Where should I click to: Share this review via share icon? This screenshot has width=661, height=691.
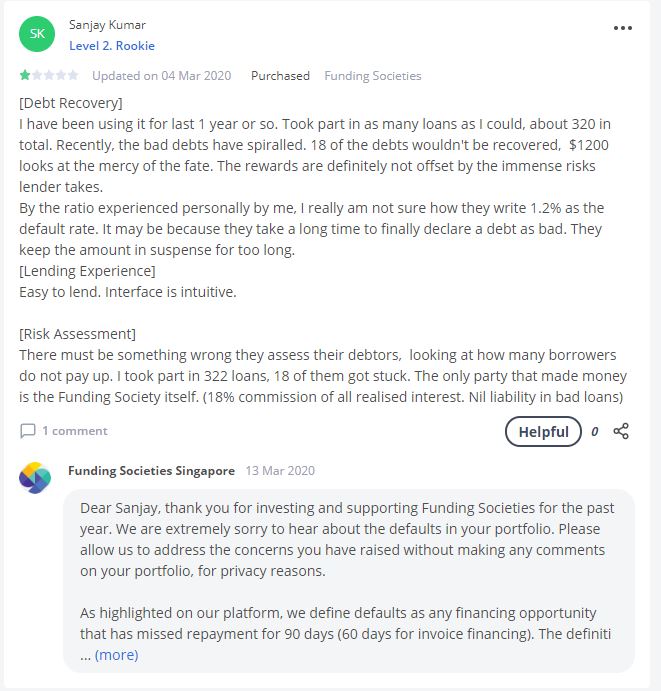point(621,431)
